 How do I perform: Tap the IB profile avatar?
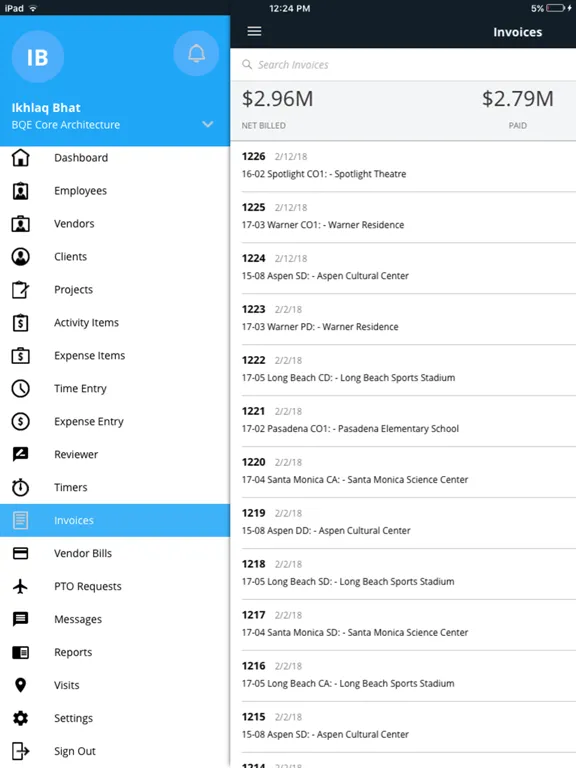click(38, 57)
